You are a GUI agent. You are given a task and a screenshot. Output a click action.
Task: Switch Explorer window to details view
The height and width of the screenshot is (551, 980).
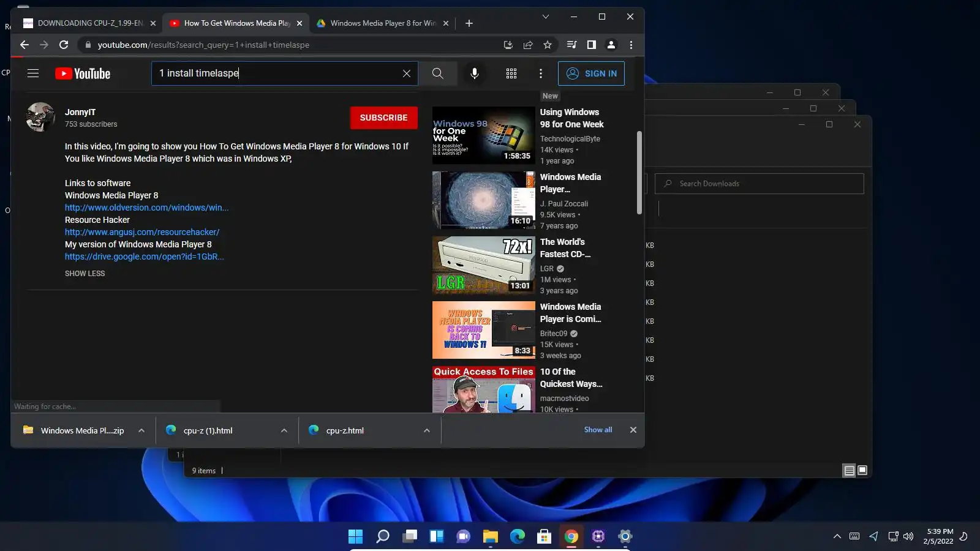point(849,471)
